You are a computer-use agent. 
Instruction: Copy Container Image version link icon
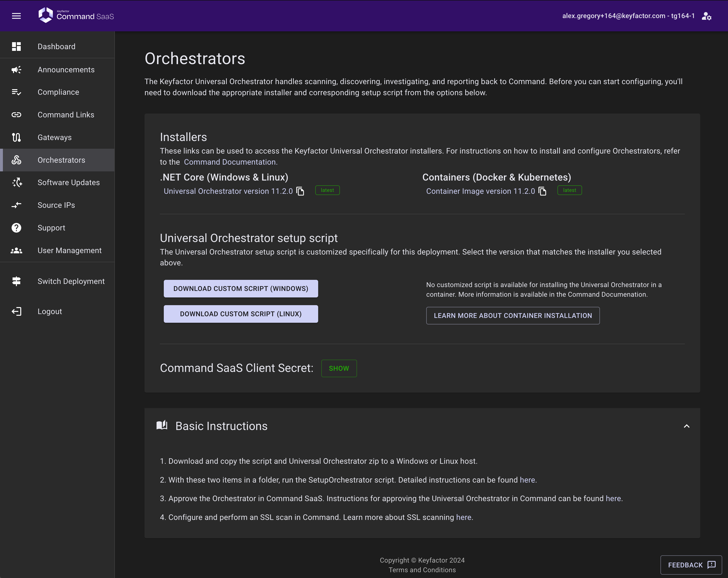(x=542, y=191)
